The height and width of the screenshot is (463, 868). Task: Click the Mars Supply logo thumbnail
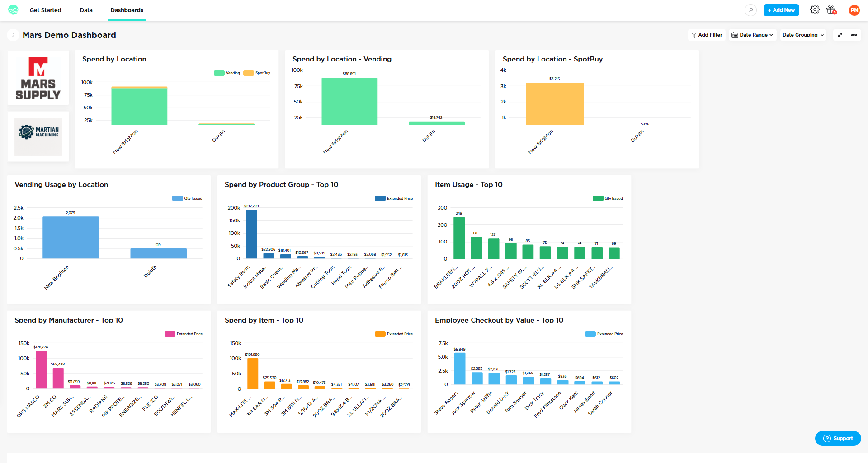(38, 78)
